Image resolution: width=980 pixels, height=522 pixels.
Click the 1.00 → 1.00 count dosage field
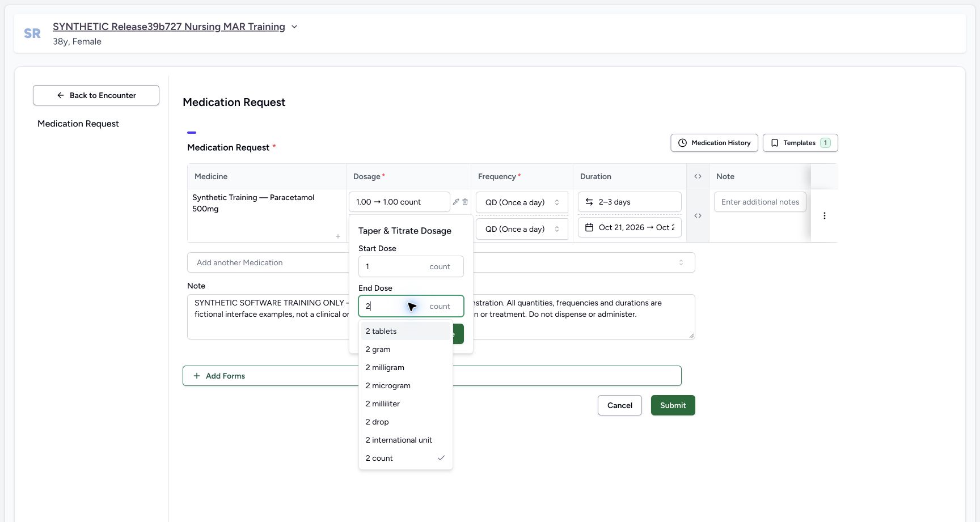click(399, 202)
